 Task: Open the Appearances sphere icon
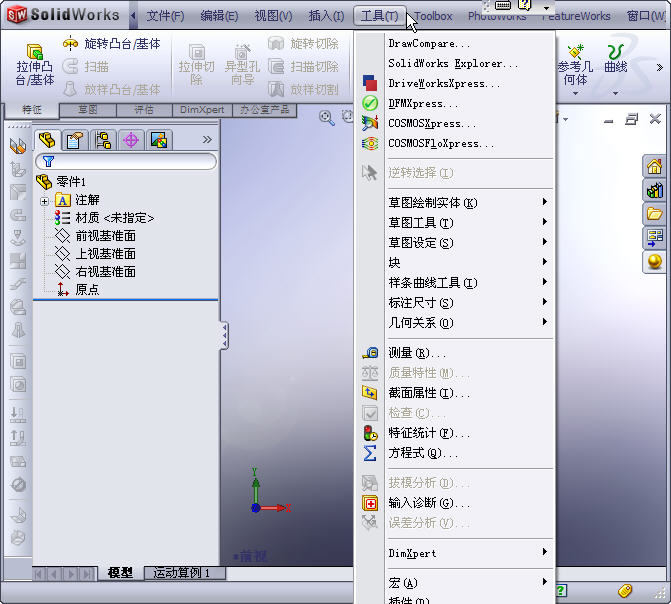(x=654, y=261)
